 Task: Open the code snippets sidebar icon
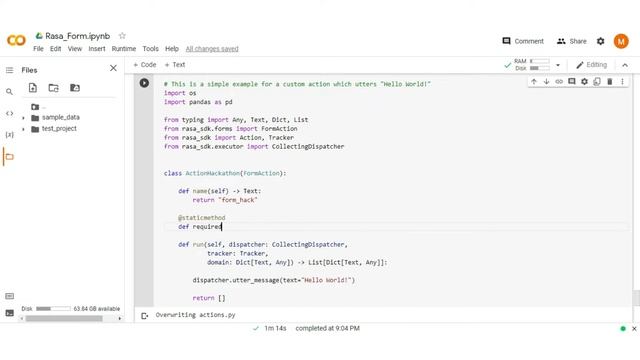[x=9, y=113]
